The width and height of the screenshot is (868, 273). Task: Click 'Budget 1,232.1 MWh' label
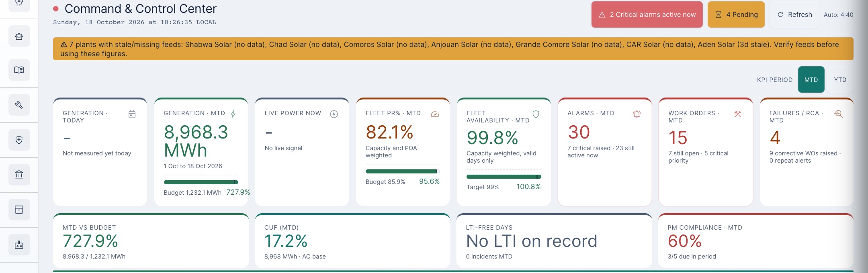[192, 193]
